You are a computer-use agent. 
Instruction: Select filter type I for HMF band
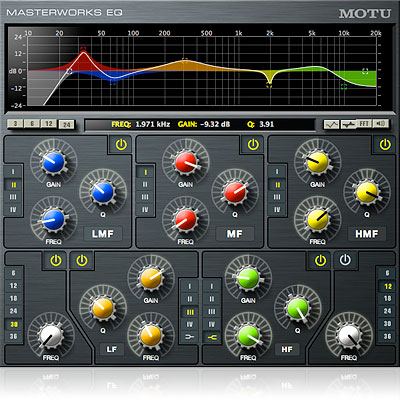tap(277, 172)
